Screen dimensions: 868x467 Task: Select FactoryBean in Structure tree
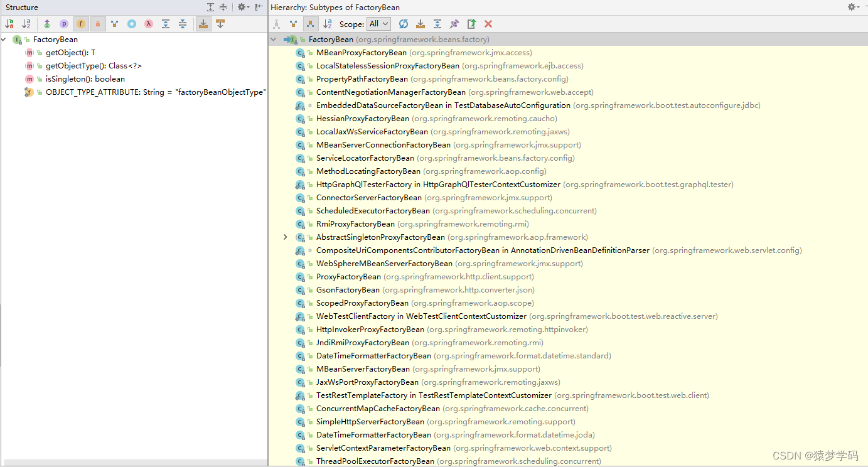coord(55,40)
